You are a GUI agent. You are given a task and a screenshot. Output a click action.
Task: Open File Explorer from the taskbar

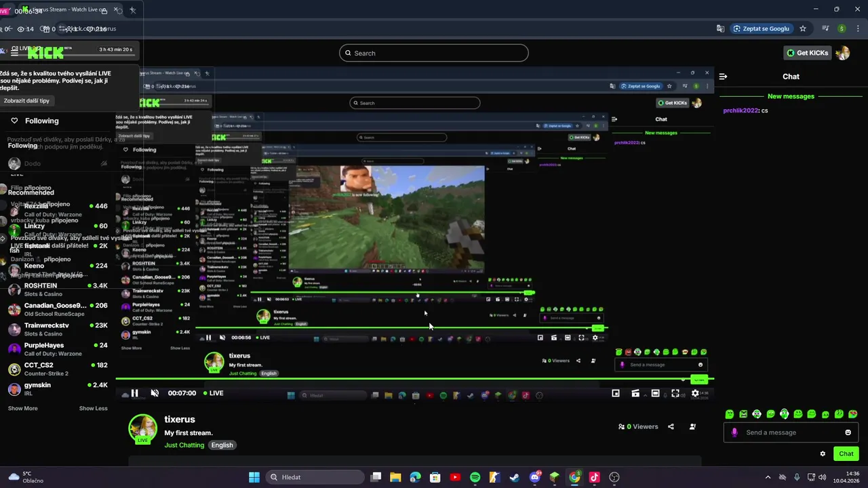point(395,477)
